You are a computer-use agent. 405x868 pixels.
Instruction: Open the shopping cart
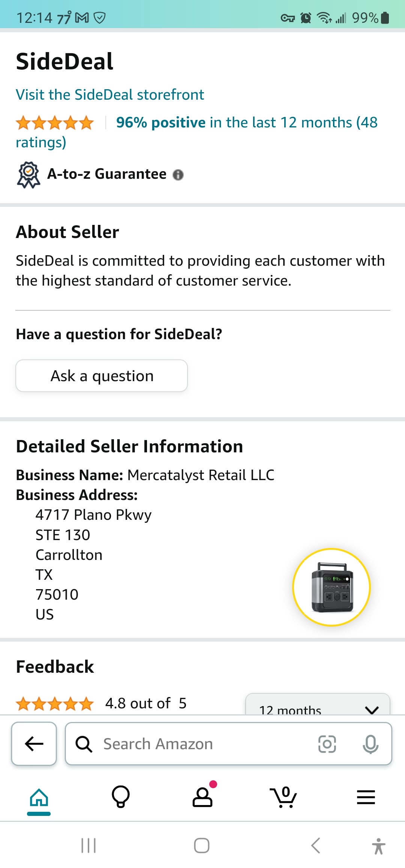click(283, 796)
